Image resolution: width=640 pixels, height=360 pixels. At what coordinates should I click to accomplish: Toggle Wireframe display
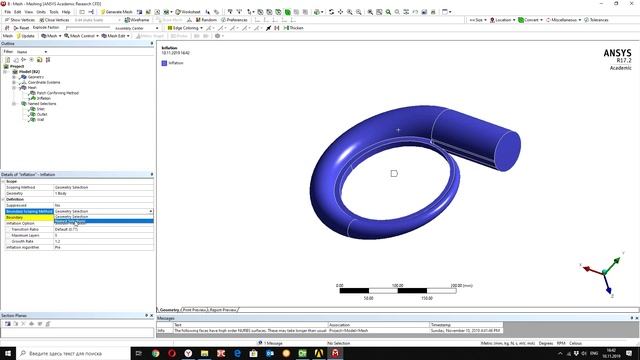pos(137,20)
